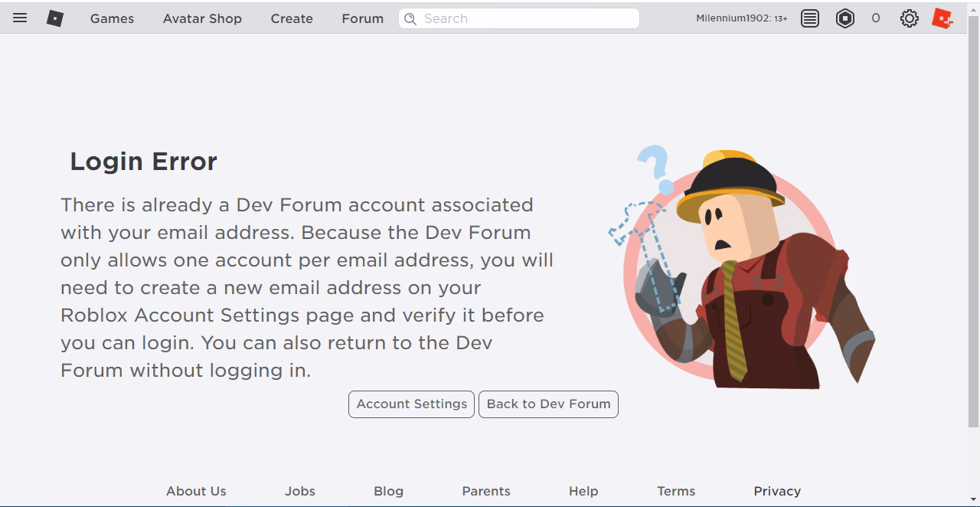The image size is (980, 507).
Task: Click the confused builder character illustration
Action: pyautogui.click(x=743, y=268)
